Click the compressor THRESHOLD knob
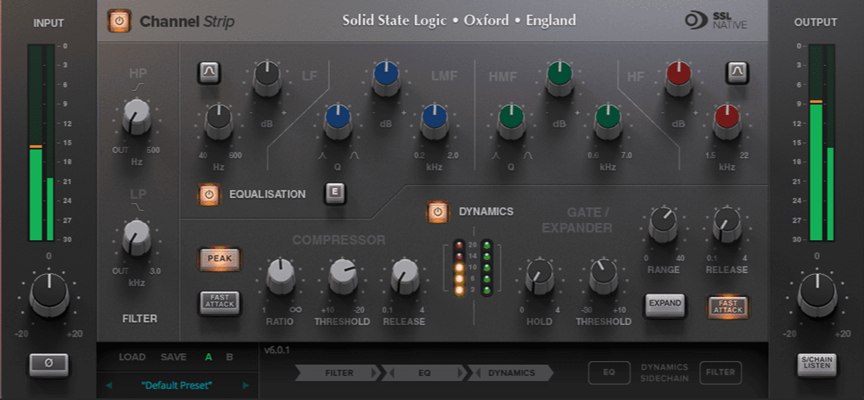This screenshot has width=864, height=400. click(343, 275)
